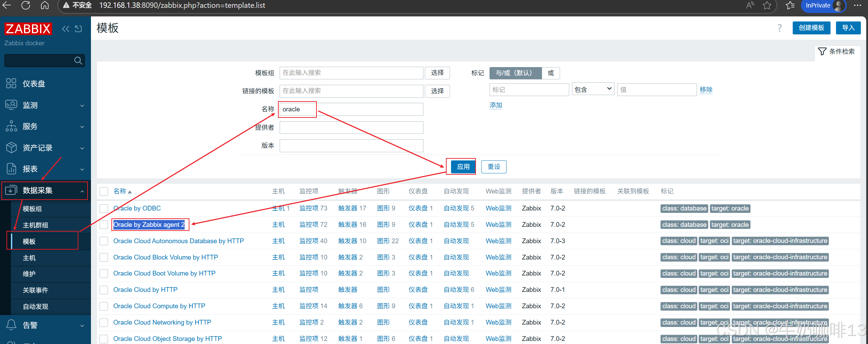Expand the 报表 reports menu
Image resolution: width=868 pixels, height=344 pixels.
pos(45,169)
